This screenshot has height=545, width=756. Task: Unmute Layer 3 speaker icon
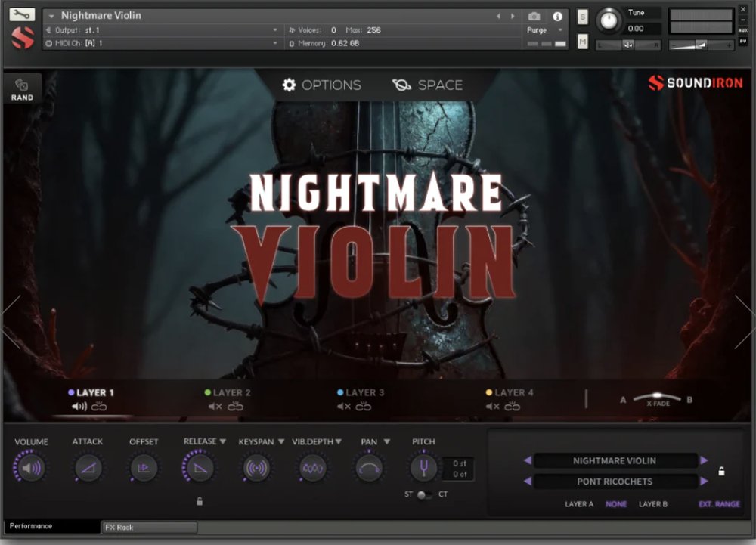pos(344,407)
